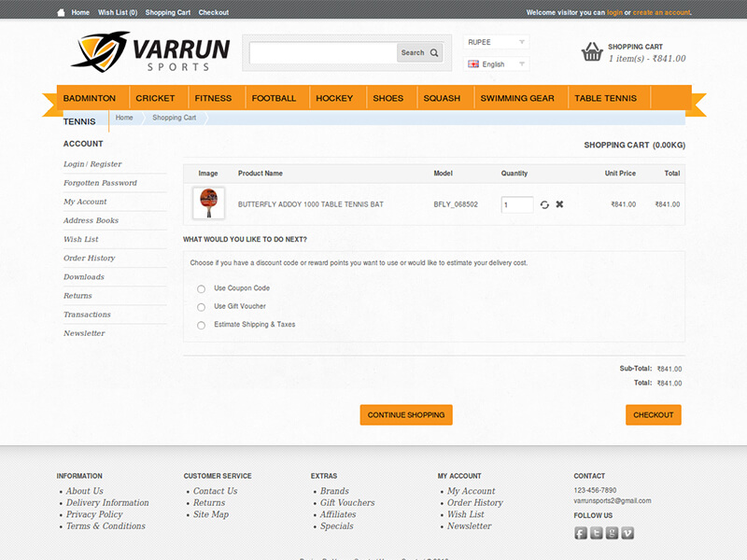The height and width of the screenshot is (560, 747).
Task: Open the Butterfly bat product thumbnail
Action: 208,203
